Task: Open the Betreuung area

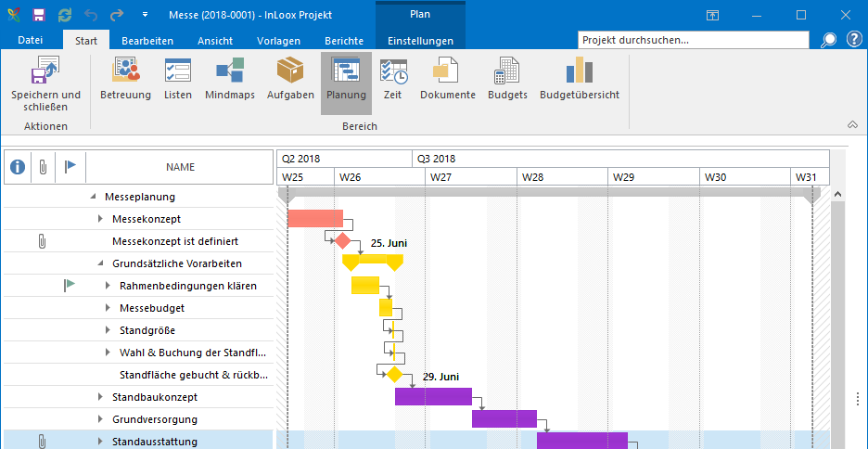Action: click(x=126, y=78)
